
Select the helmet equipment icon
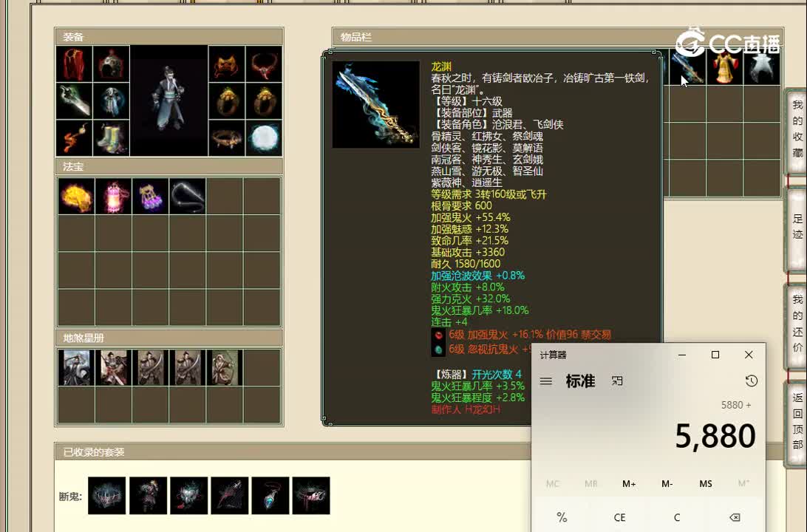coord(111,64)
